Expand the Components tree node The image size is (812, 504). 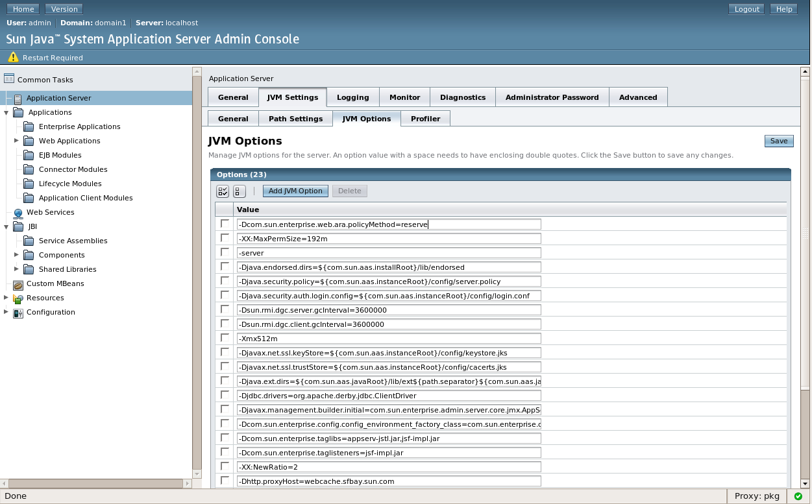click(x=17, y=254)
